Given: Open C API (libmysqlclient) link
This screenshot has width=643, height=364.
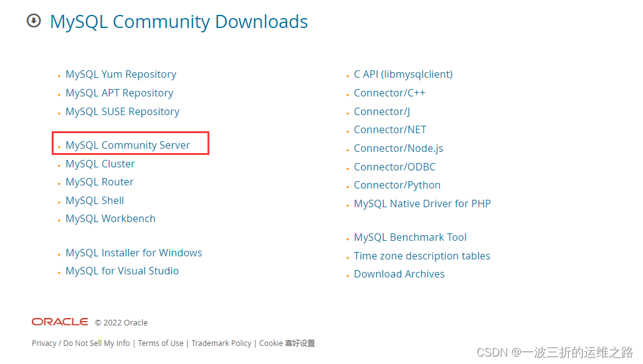Looking at the screenshot, I should pos(404,75).
